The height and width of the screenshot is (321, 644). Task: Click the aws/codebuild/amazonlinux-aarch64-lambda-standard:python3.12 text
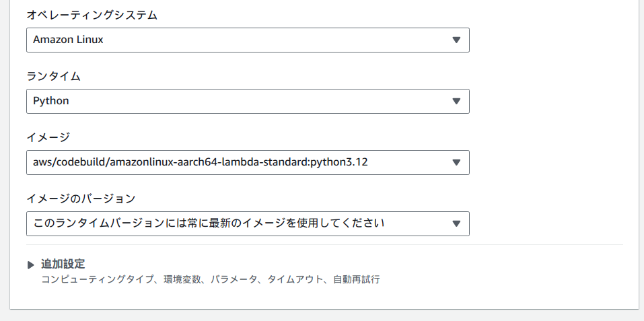click(201, 162)
